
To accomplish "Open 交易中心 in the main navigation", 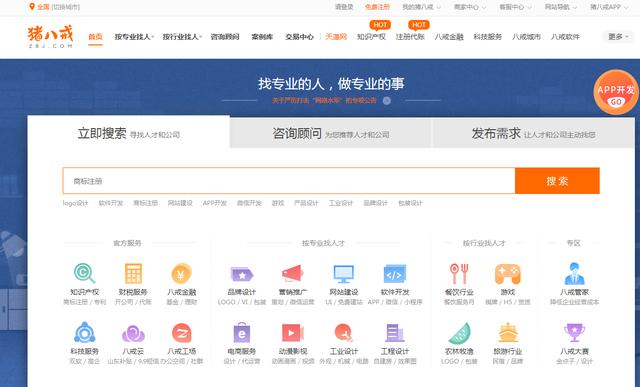I will [x=299, y=37].
